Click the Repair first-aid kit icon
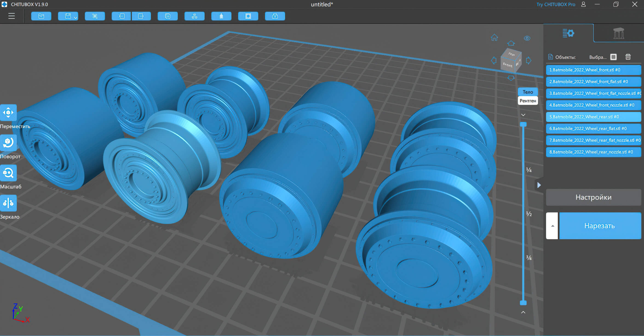The width and height of the screenshot is (644, 336). pyautogui.click(x=275, y=16)
